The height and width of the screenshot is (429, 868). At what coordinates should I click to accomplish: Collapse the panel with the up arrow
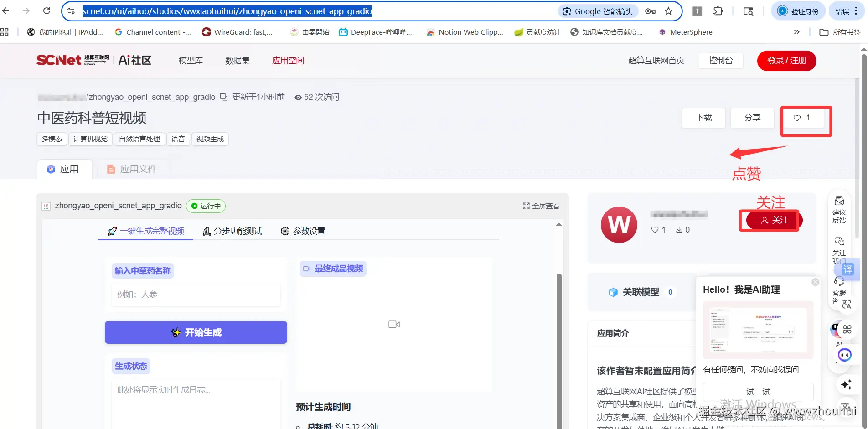click(x=559, y=224)
